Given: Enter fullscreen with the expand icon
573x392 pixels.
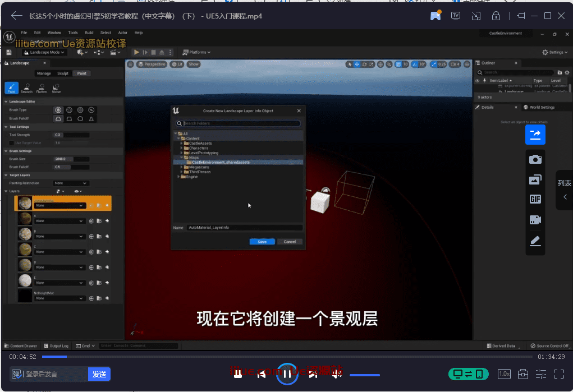Looking at the screenshot, I should click(559, 373).
